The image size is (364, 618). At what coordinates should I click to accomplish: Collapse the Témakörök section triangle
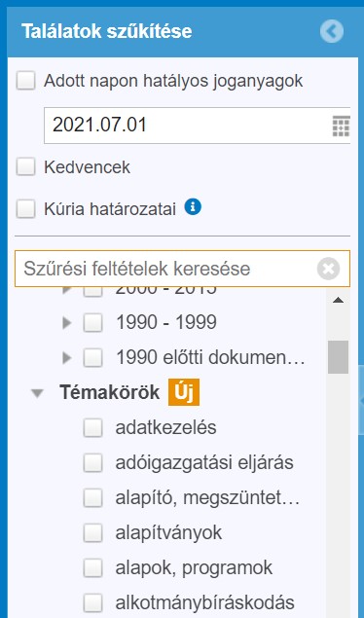(37, 393)
